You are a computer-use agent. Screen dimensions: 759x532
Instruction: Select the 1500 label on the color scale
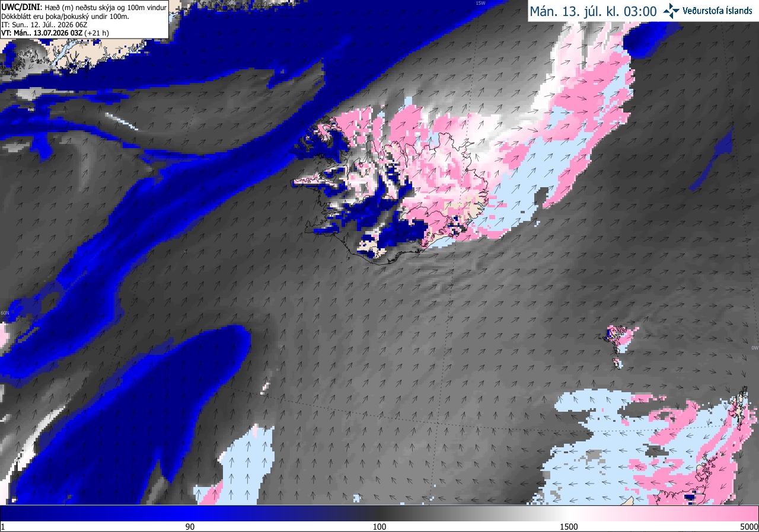click(569, 527)
